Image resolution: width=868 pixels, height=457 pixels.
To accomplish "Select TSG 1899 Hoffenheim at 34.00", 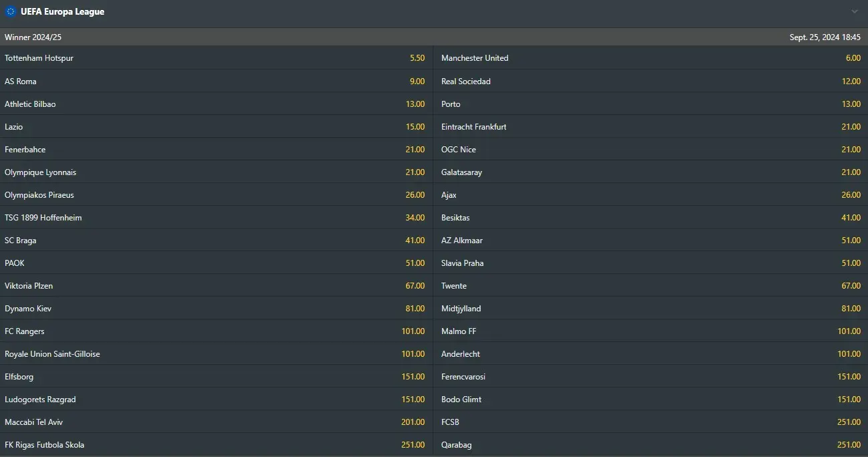I will coord(415,218).
